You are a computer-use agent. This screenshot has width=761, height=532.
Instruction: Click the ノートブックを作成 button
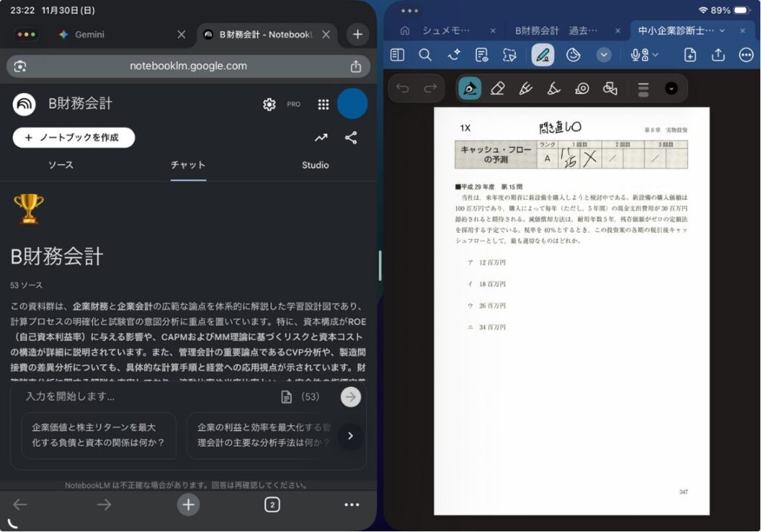point(74,137)
